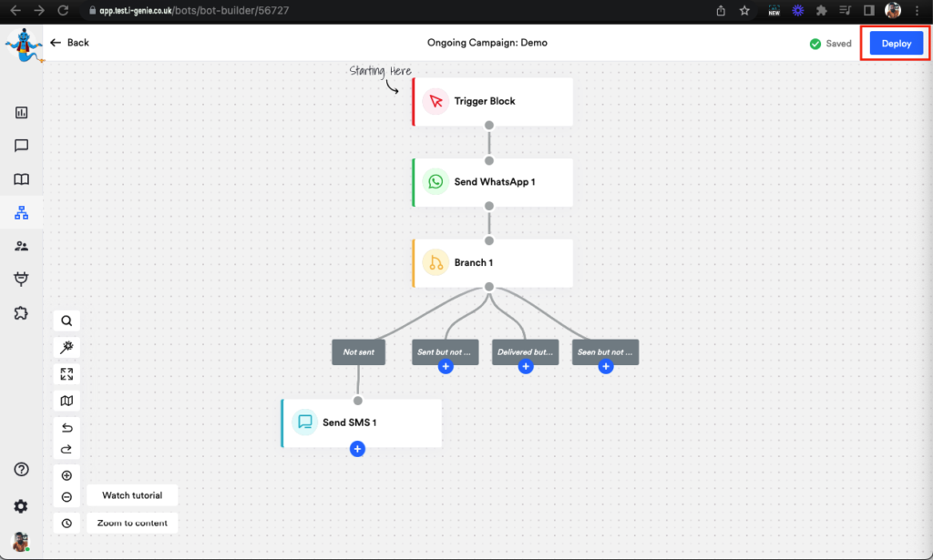Undo the last canvas change
Viewport: 933px width, 560px height.
point(67,428)
